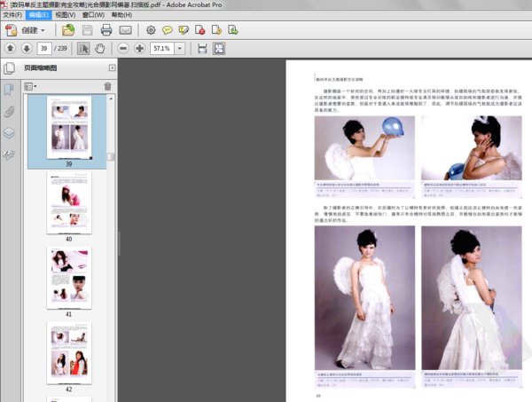The image size is (532, 402).
Task: Open the zoom percentage dropdown
Action: tap(180, 48)
